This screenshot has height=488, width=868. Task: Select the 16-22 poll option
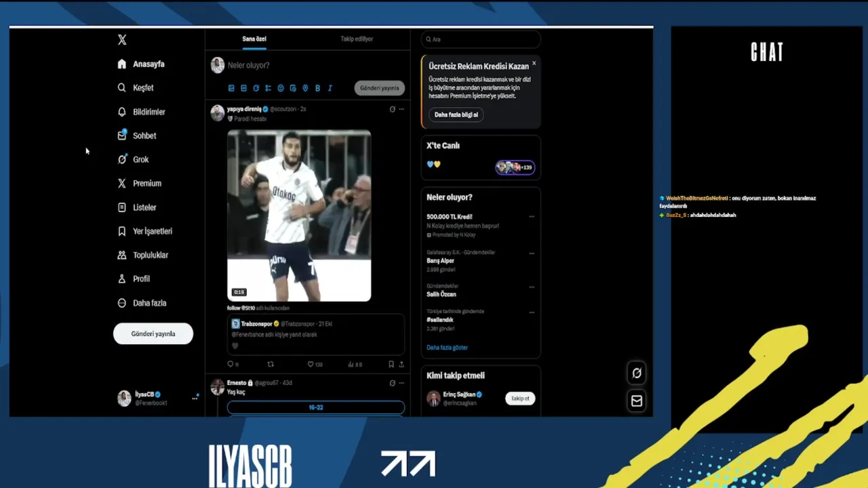tap(316, 407)
